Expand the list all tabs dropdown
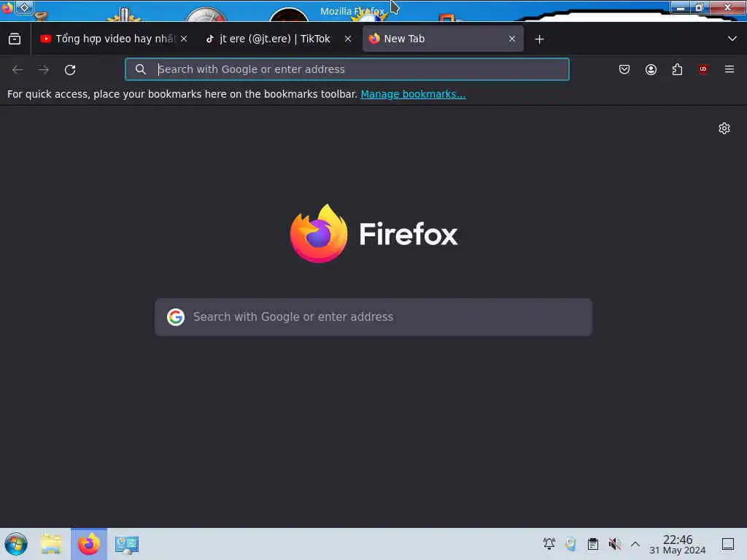The height and width of the screenshot is (560, 747). [732, 39]
